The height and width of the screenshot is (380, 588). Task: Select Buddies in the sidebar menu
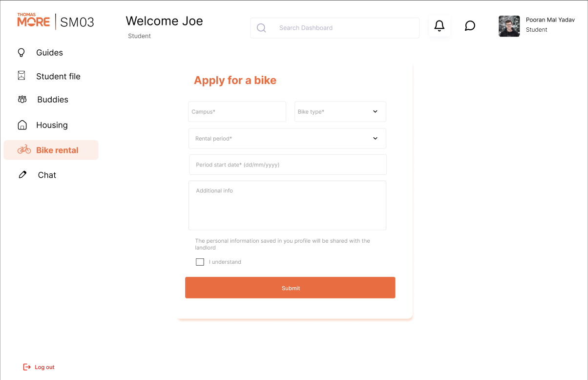[x=52, y=99]
